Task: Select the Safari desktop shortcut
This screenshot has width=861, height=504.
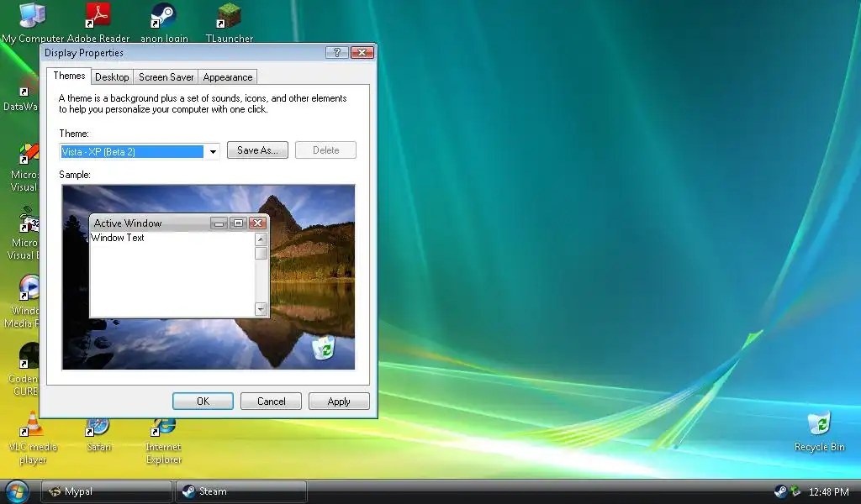Action: tap(98, 434)
